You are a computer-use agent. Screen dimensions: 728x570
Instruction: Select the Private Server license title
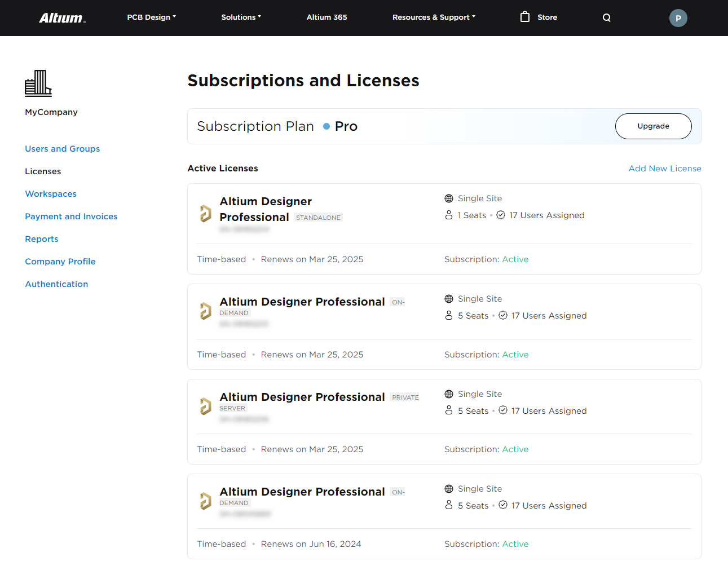pyautogui.click(x=302, y=397)
